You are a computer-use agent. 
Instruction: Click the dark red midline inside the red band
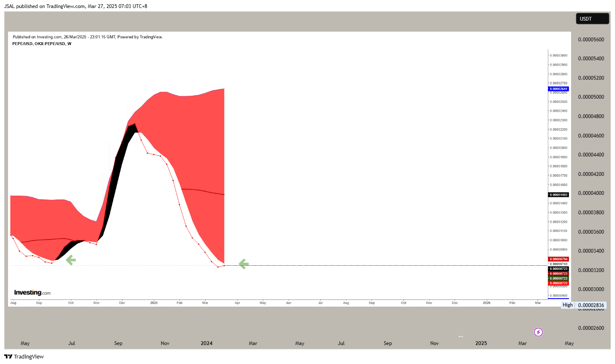tap(203, 191)
